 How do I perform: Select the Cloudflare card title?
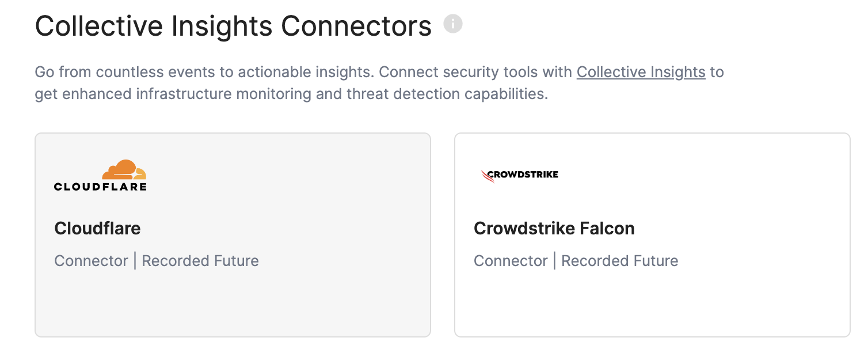tap(97, 228)
